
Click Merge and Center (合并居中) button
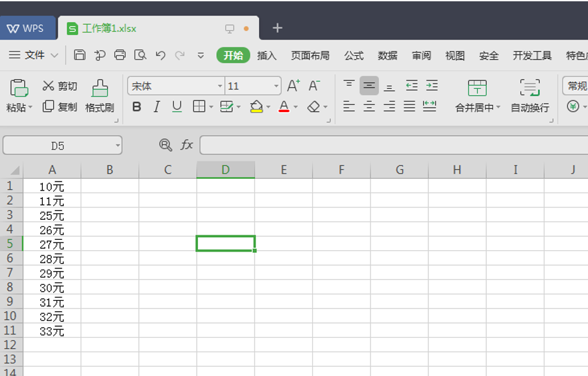(477, 96)
